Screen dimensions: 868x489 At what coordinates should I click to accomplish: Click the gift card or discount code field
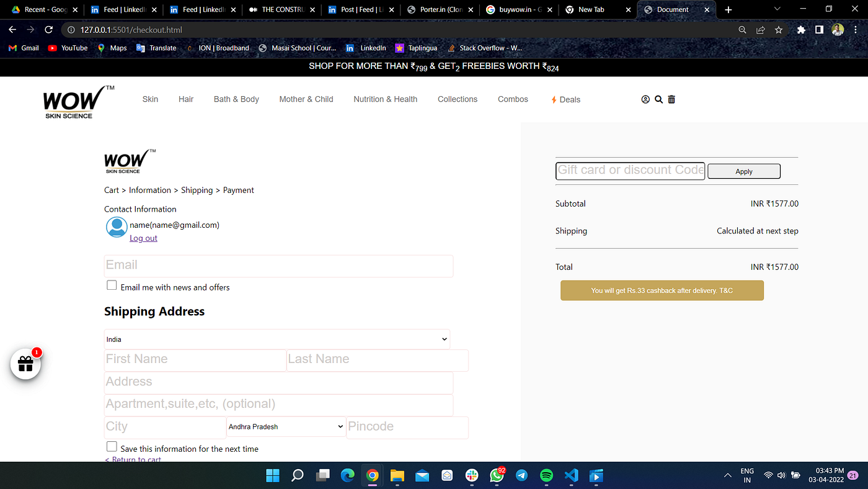(630, 171)
